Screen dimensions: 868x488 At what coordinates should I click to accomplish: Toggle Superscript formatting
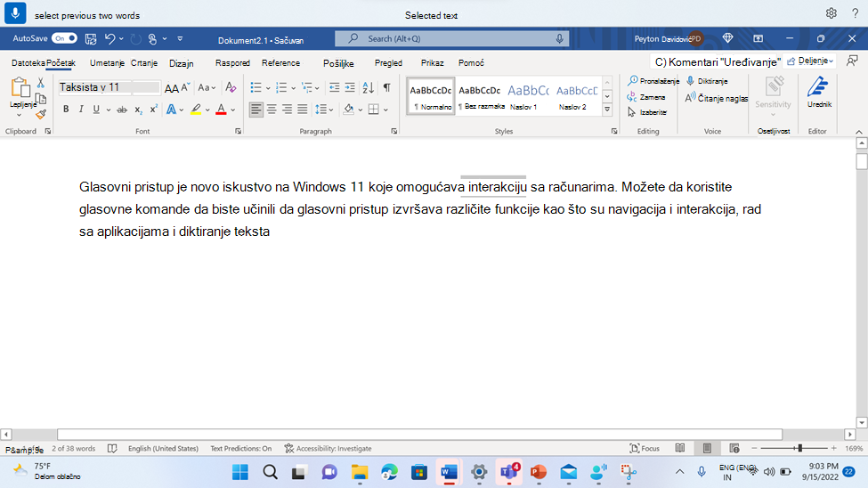154,110
